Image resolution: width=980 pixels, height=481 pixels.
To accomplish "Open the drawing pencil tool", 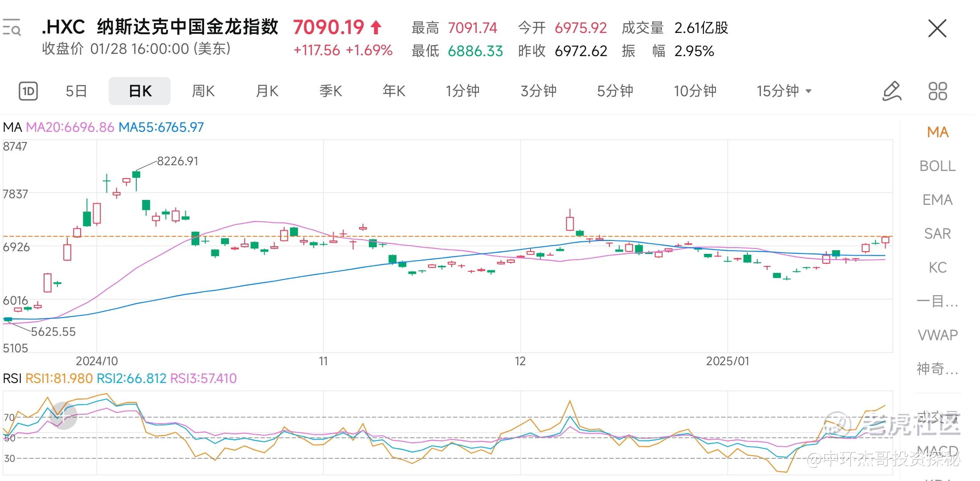I will (x=891, y=91).
